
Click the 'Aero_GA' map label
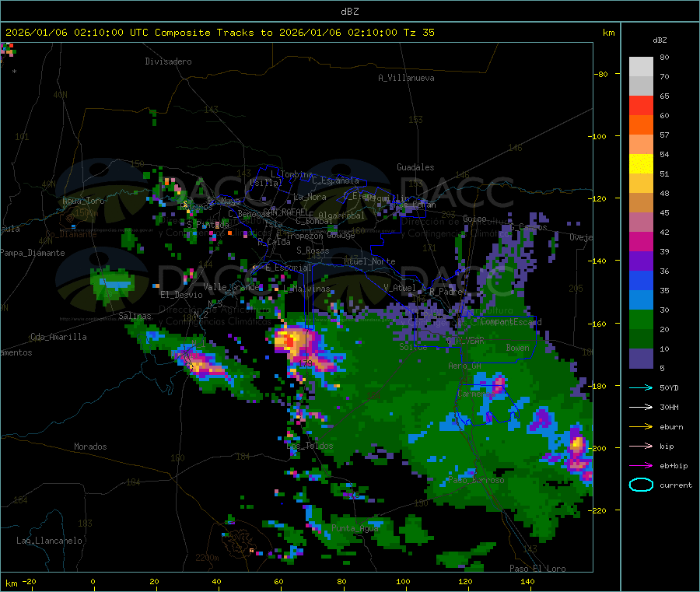464,366
